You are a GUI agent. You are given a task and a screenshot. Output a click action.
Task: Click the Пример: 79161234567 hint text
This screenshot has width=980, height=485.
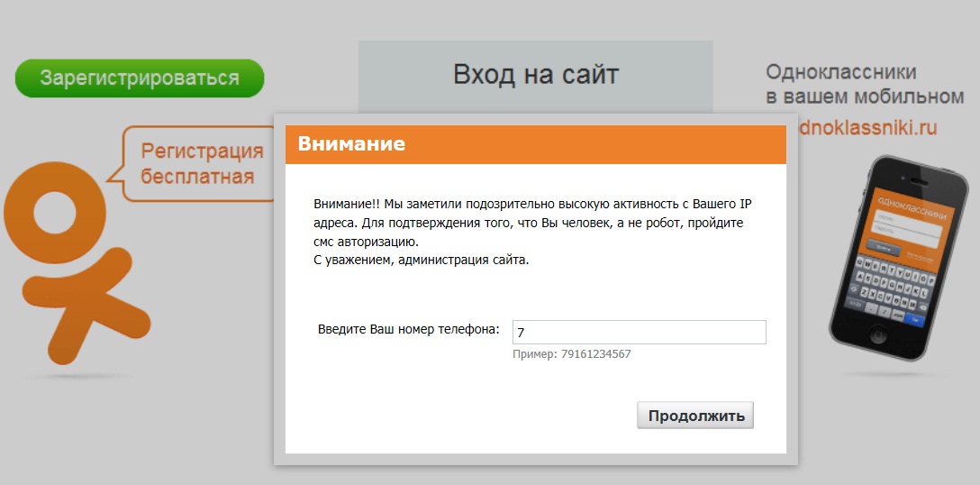click(x=572, y=354)
